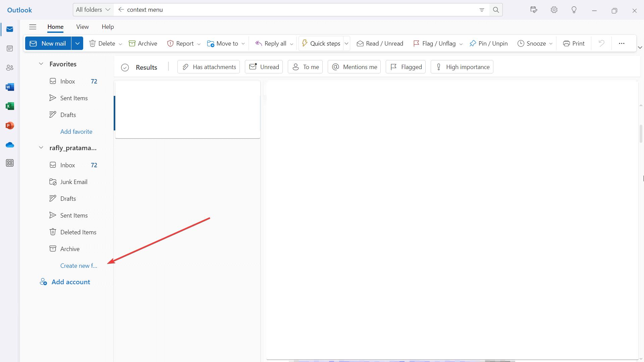Toggle the Has attachments filter
Screen dimensions: 644x362
point(209,67)
